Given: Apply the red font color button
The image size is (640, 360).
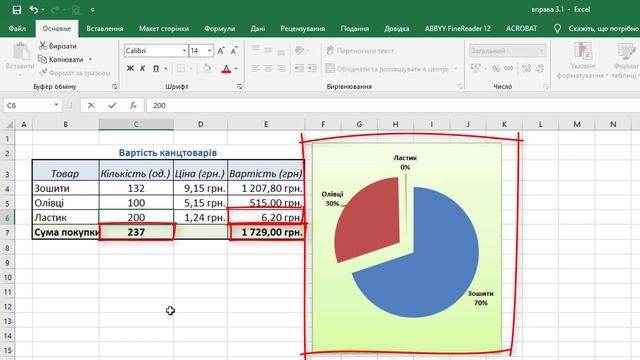Looking at the screenshot, I should click(x=227, y=68).
